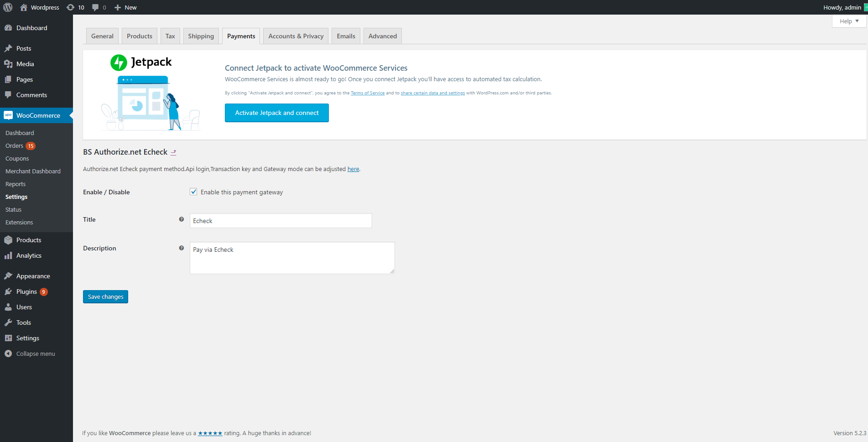Image resolution: width=868 pixels, height=442 pixels.
Task: Click Activate Jetpack and connect button
Action: 277,113
